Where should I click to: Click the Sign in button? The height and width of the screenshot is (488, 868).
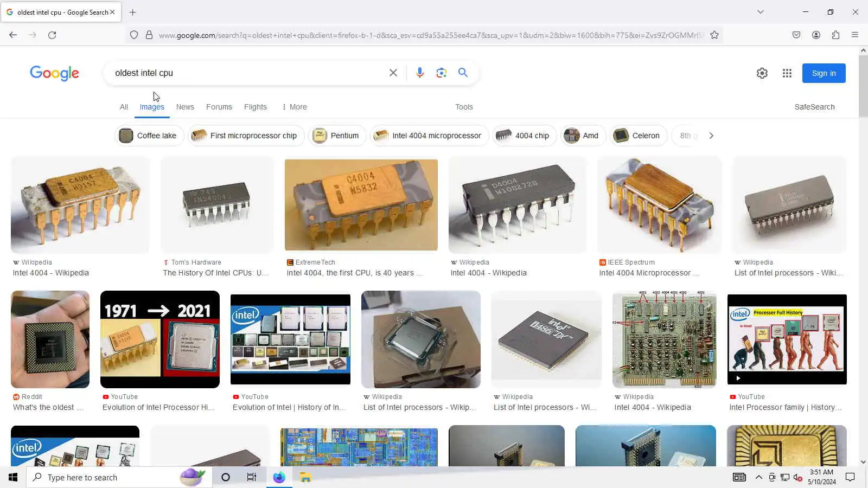tap(824, 73)
